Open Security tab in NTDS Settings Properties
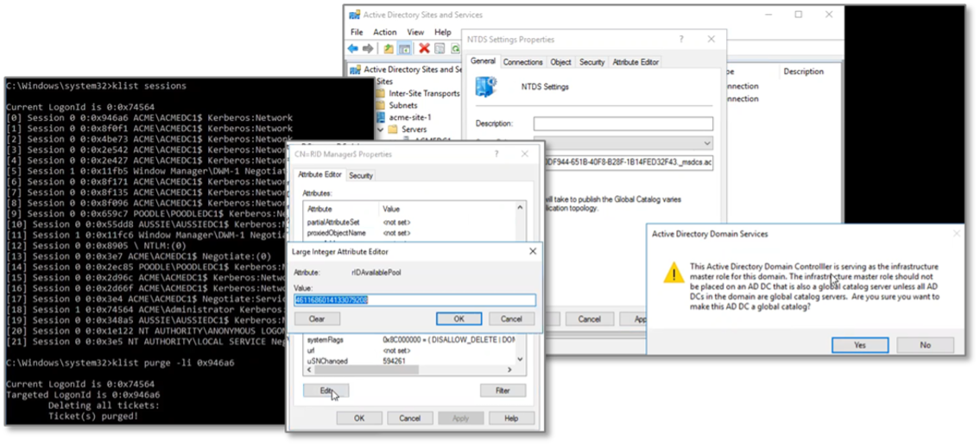This screenshot has height=447, width=980. (591, 62)
